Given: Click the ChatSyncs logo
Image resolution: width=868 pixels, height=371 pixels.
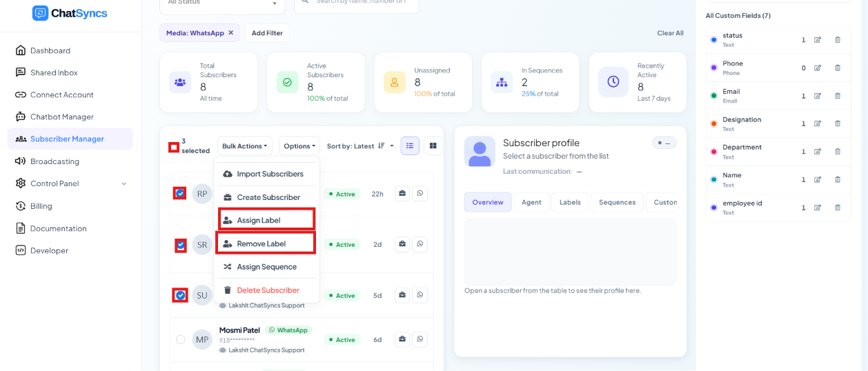Looking at the screenshot, I should tap(70, 13).
